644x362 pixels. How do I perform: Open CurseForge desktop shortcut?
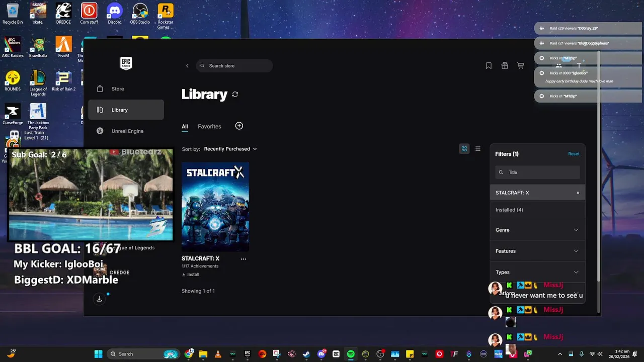13,114
